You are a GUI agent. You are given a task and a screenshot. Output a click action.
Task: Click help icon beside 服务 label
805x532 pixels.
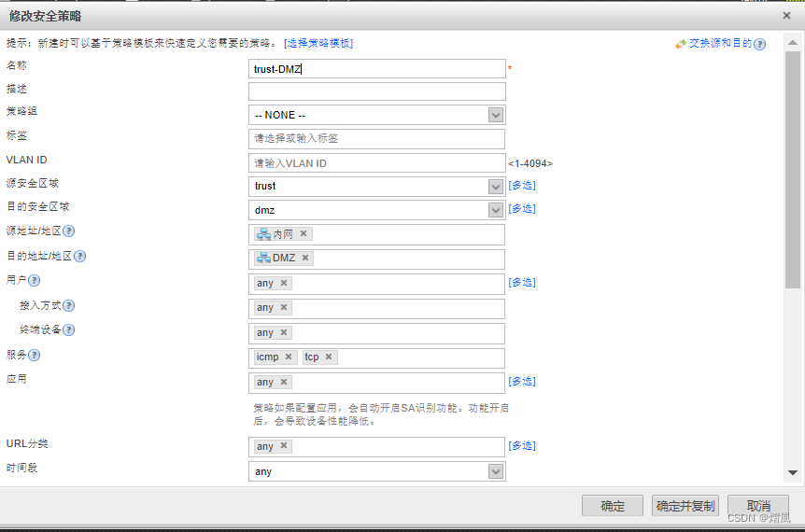[35, 355]
